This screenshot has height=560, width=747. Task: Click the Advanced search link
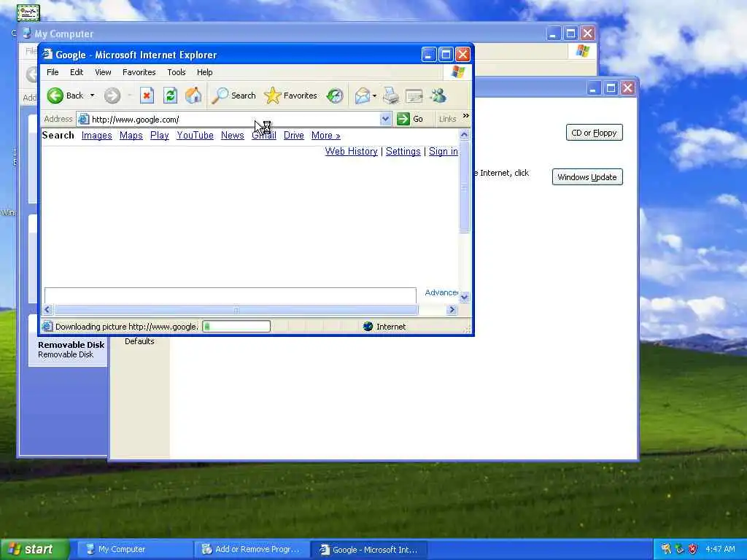[x=441, y=292]
